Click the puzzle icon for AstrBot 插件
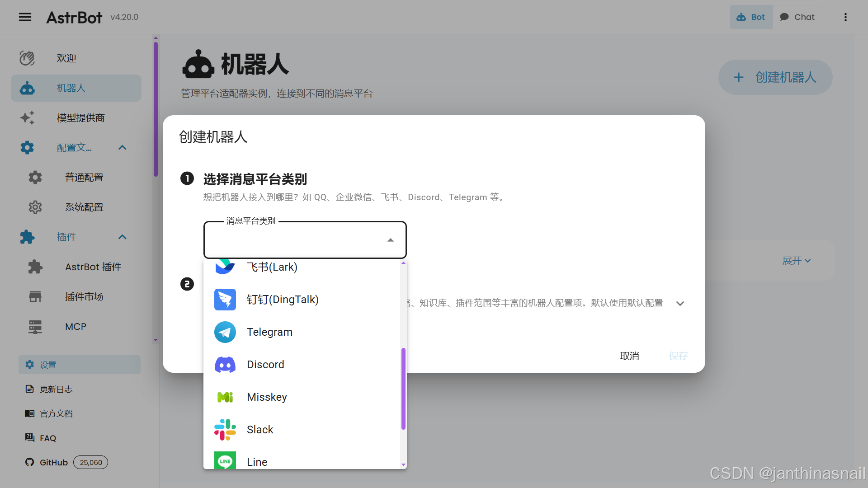The width and height of the screenshot is (868, 488). tap(35, 267)
